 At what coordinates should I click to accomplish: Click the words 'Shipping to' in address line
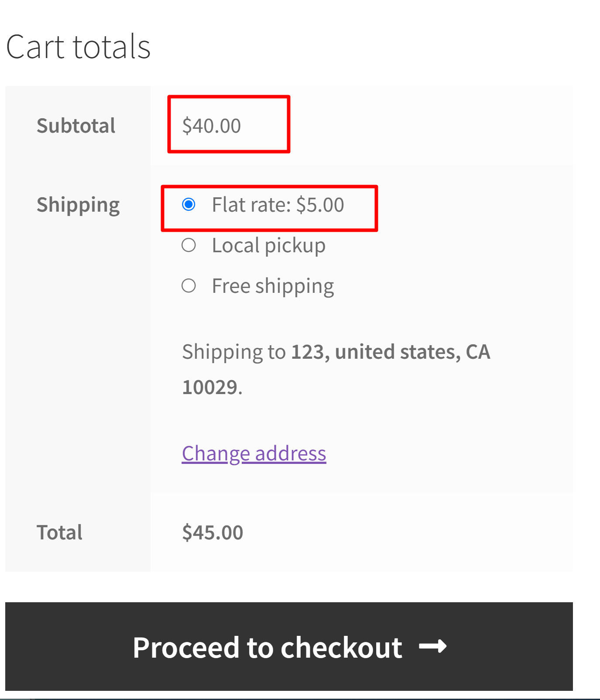pyautogui.click(x=234, y=352)
